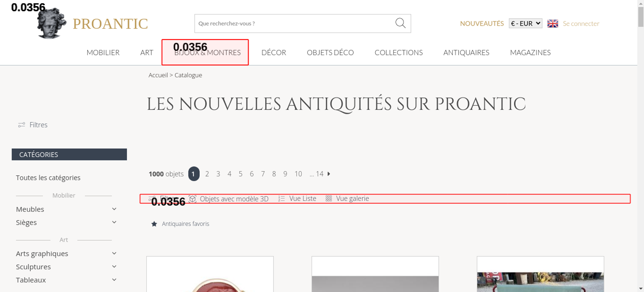This screenshot has height=292, width=644.
Task: Click the Se connecter link
Action: tap(581, 23)
